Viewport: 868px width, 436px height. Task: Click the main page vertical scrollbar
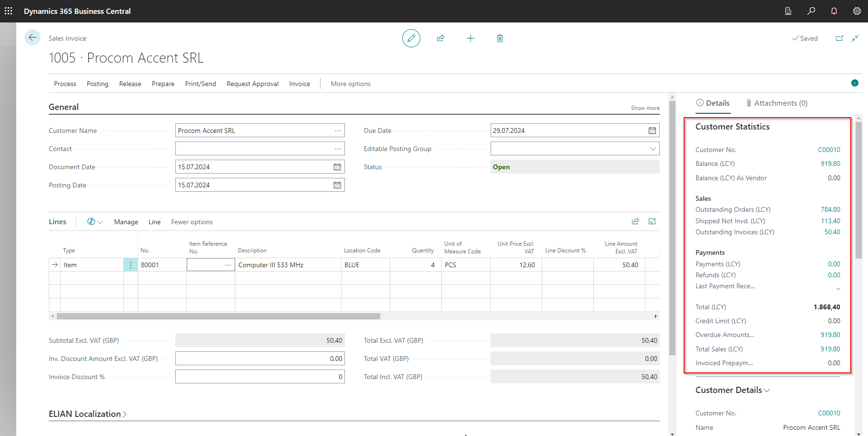pos(672,228)
